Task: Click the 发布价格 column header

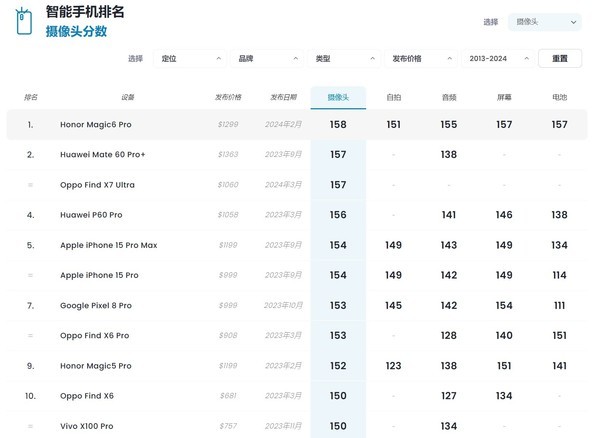Action: 228,98
